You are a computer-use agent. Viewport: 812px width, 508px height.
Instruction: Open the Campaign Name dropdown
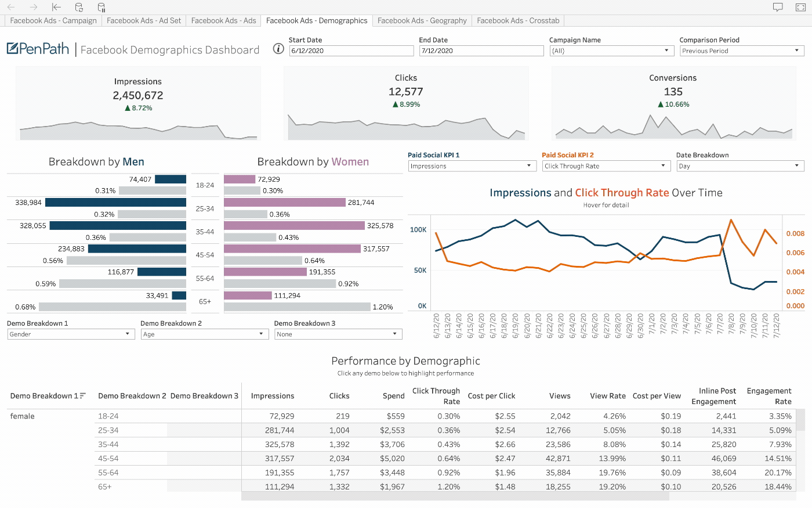click(x=611, y=51)
